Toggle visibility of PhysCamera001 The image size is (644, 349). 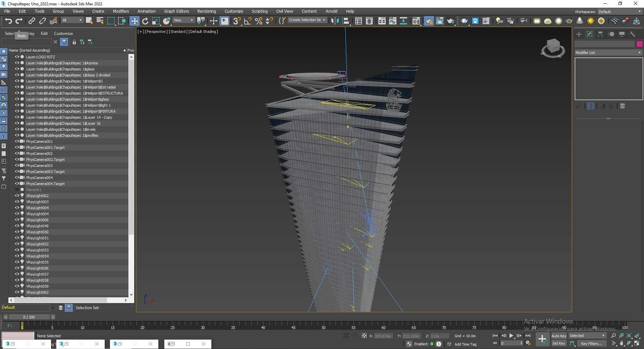click(x=17, y=141)
